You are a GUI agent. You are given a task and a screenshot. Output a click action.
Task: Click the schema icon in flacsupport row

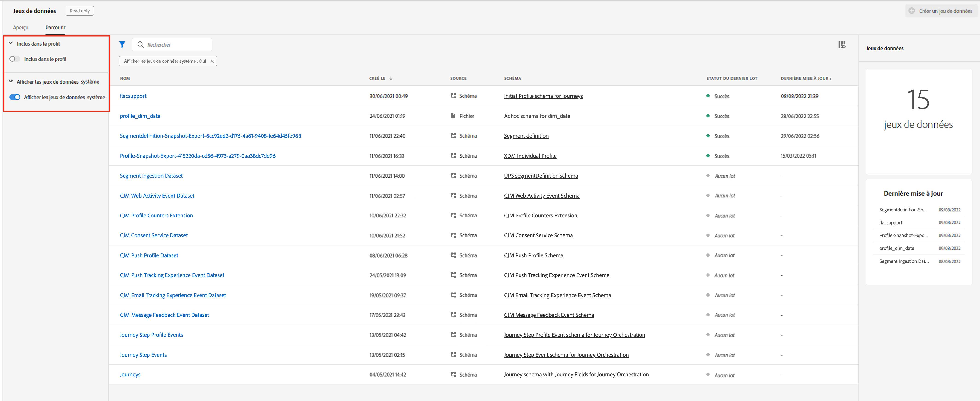453,96
